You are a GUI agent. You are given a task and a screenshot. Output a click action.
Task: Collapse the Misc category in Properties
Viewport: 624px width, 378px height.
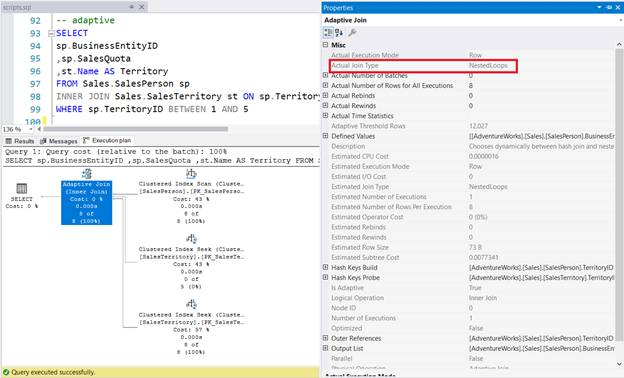pyautogui.click(x=326, y=45)
